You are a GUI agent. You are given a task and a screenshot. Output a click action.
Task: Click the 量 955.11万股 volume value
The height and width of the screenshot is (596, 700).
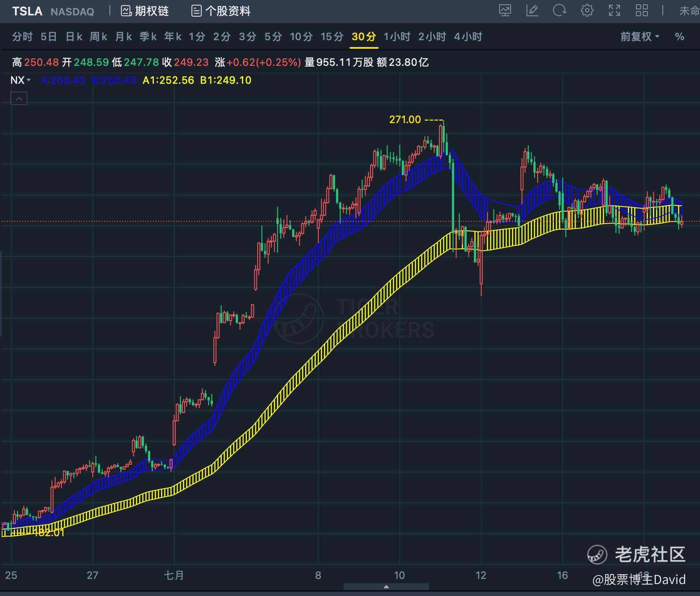click(339, 62)
